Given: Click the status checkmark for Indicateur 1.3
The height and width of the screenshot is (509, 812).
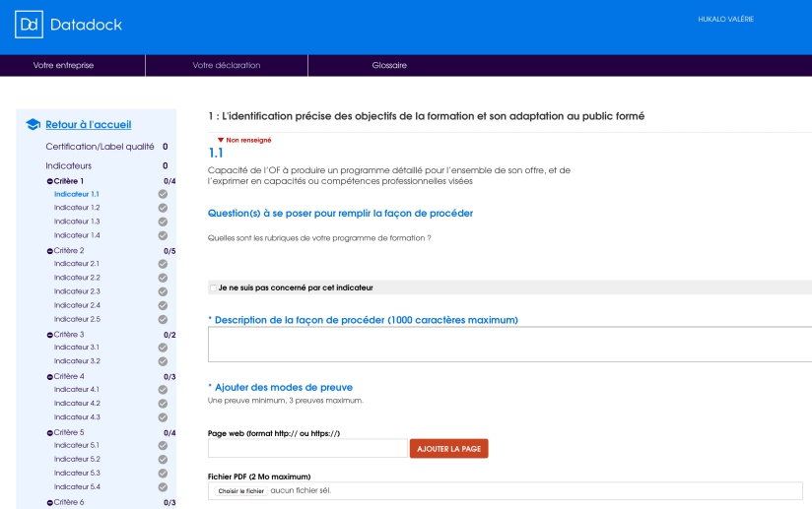Looking at the screenshot, I should click(x=163, y=222).
